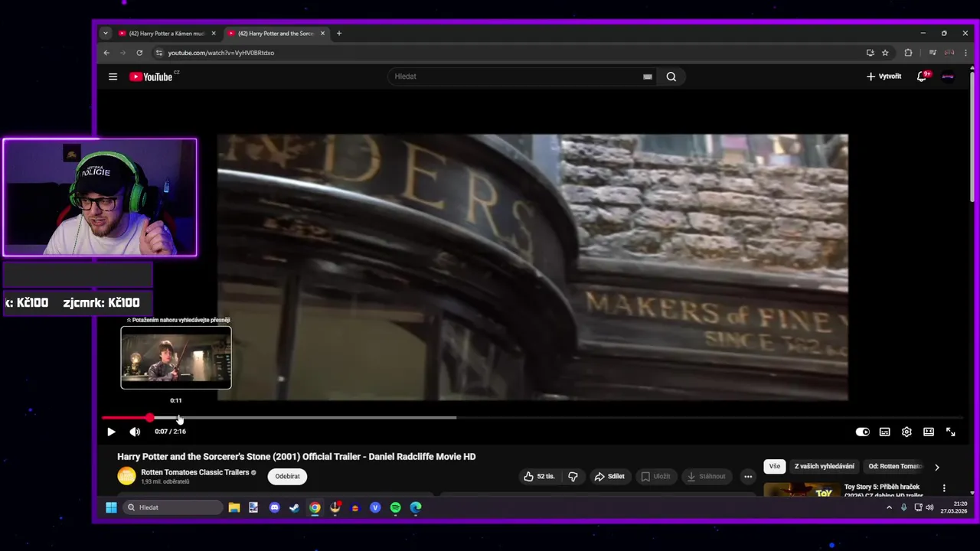Open options for Toy Story 5 recommendation
The width and height of the screenshot is (980, 551).
944,488
